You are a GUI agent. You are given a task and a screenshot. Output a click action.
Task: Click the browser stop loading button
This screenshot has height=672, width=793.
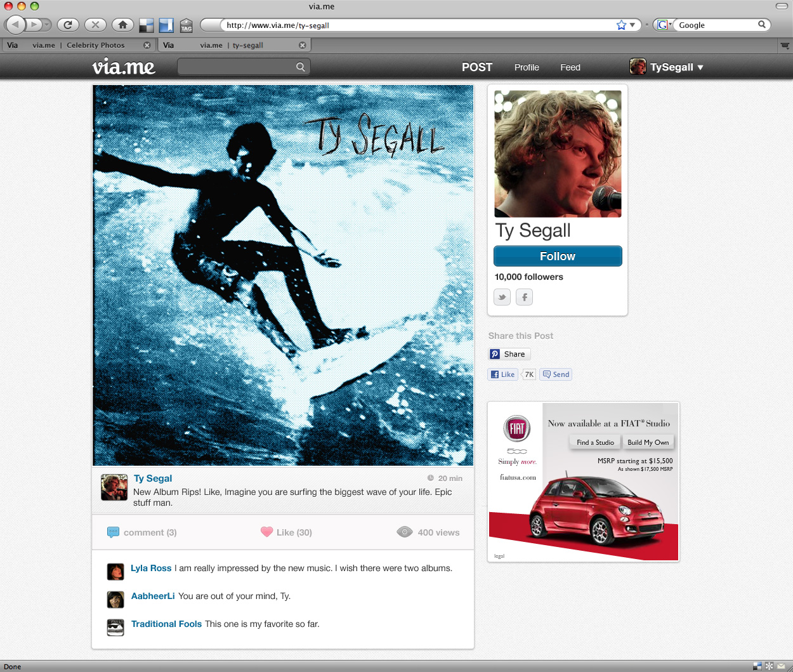(95, 25)
